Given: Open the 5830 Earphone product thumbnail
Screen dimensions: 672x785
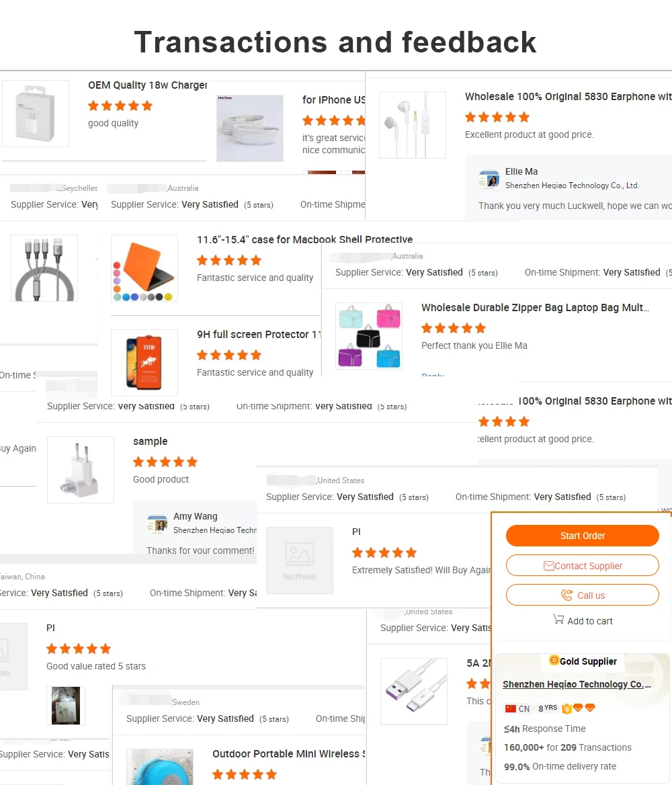Looking at the screenshot, I should pos(413,124).
